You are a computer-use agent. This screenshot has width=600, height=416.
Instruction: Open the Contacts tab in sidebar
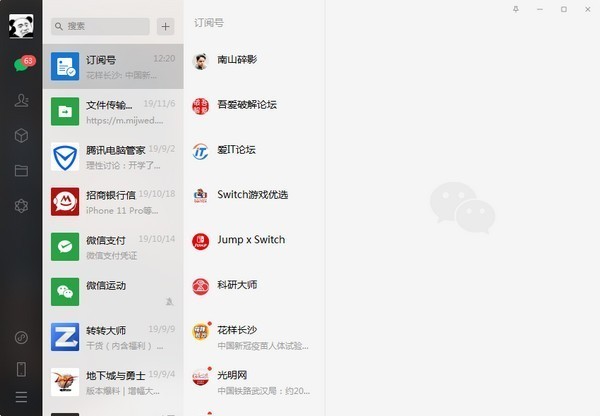[x=20, y=100]
